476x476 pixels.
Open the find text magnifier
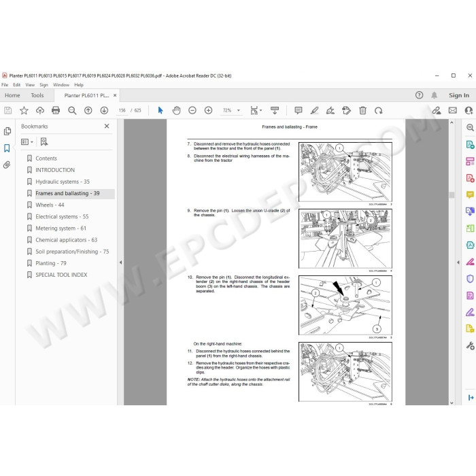(x=72, y=110)
